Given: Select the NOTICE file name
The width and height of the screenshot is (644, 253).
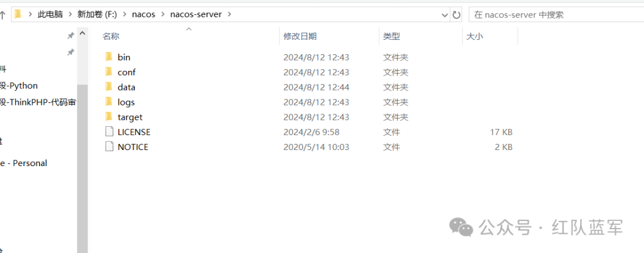Looking at the screenshot, I should tap(132, 147).
